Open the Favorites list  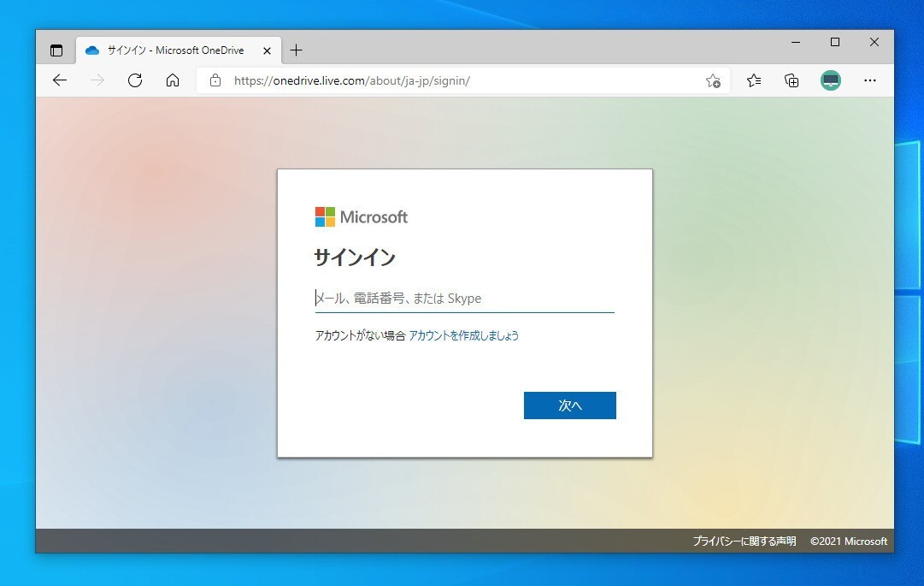point(754,80)
